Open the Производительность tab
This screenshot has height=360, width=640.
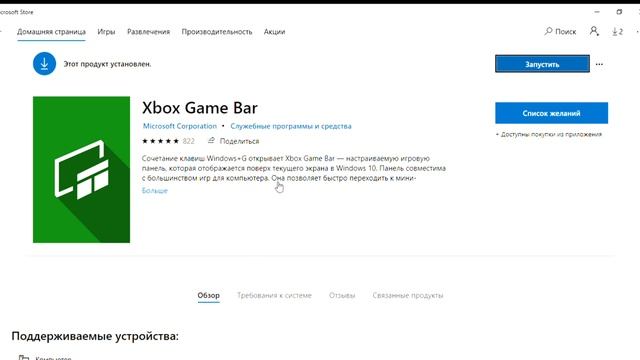click(217, 32)
